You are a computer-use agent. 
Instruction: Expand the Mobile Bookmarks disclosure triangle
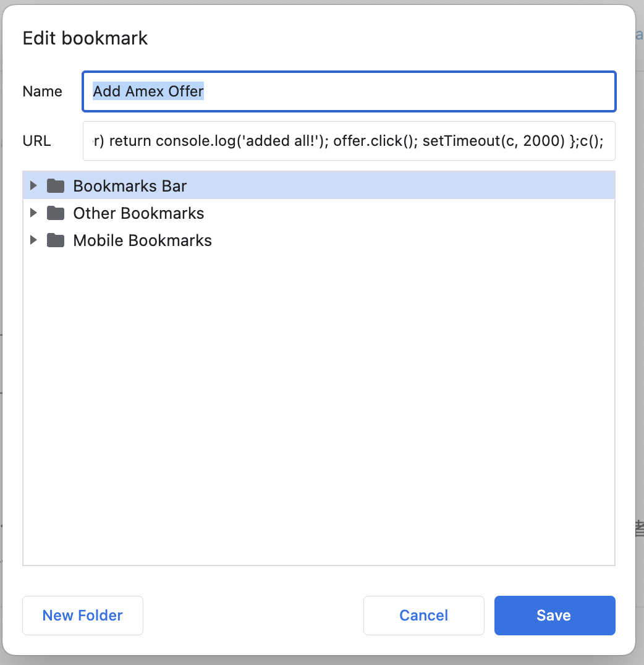(33, 240)
